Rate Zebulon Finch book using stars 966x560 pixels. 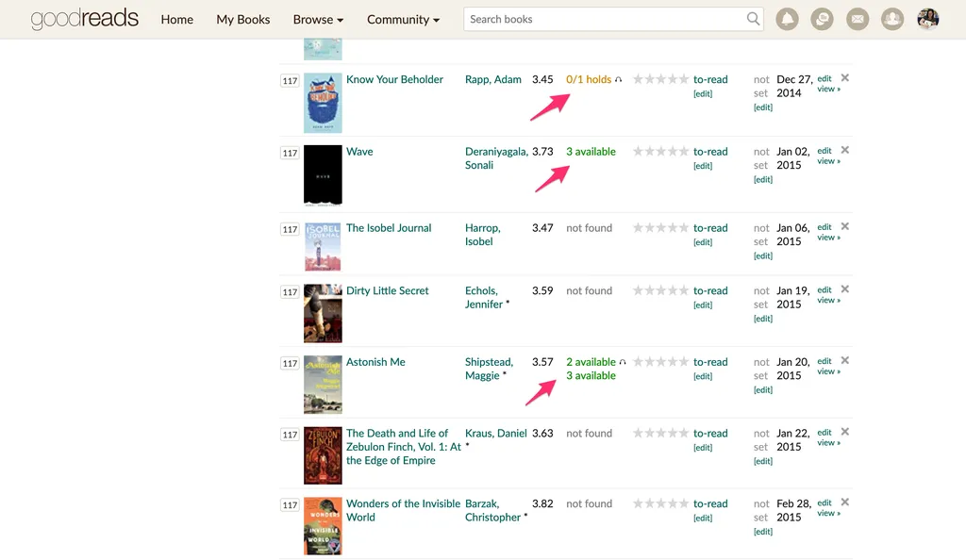coord(660,433)
